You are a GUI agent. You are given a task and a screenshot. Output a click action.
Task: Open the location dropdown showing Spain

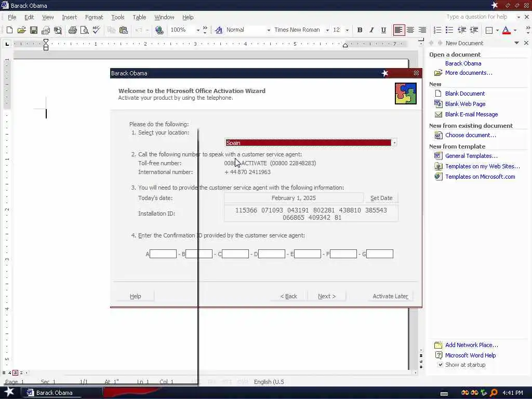pos(394,143)
